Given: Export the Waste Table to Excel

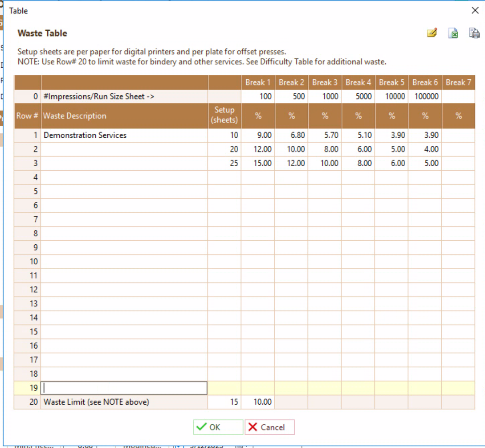Looking at the screenshot, I should click(453, 33).
